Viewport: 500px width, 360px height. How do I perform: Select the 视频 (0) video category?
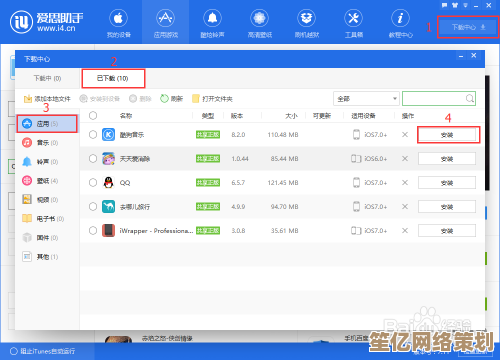pyautogui.click(x=47, y=200)
